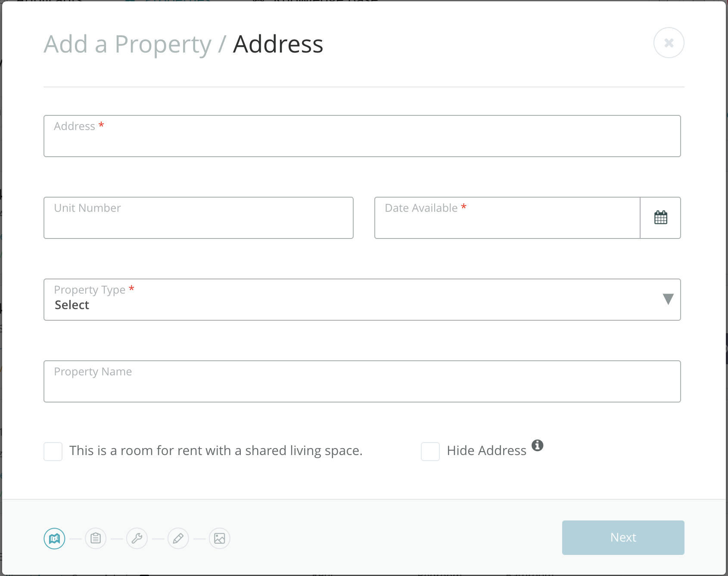Focus the Unit Number input field
Image resolution: width=728 pixels, height=576 pixels.
[198, 217]
